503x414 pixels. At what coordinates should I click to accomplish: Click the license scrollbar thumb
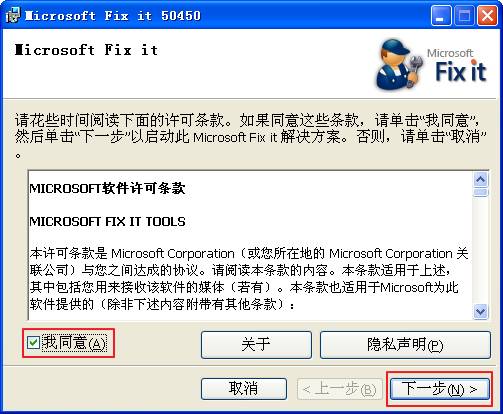481,192
